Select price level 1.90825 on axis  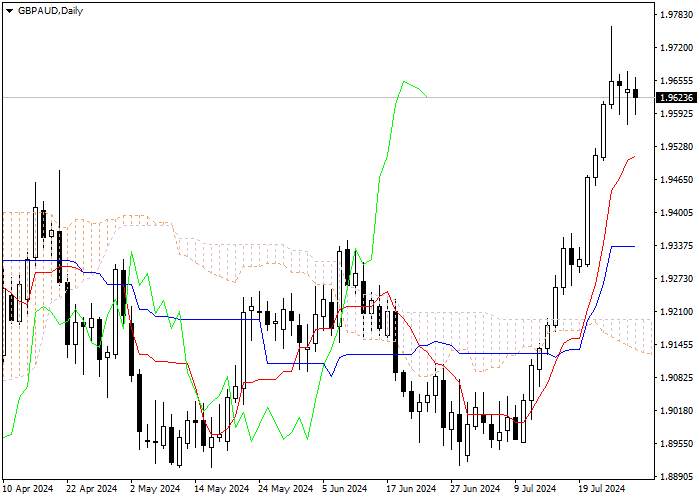[676, 378]
